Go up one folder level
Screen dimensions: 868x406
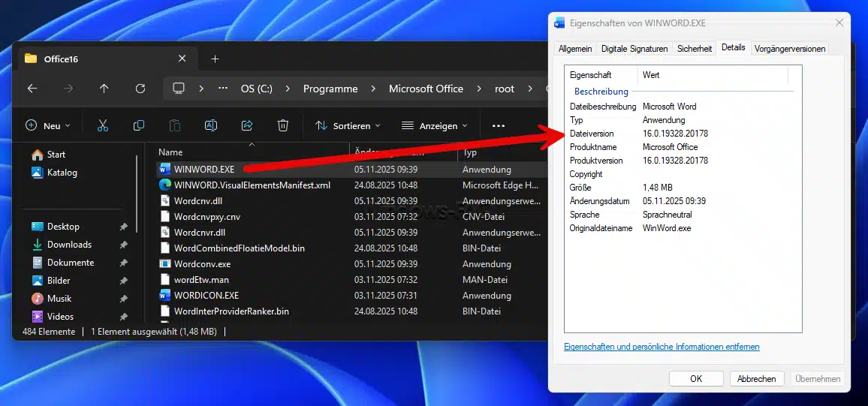tap(104, 89)
